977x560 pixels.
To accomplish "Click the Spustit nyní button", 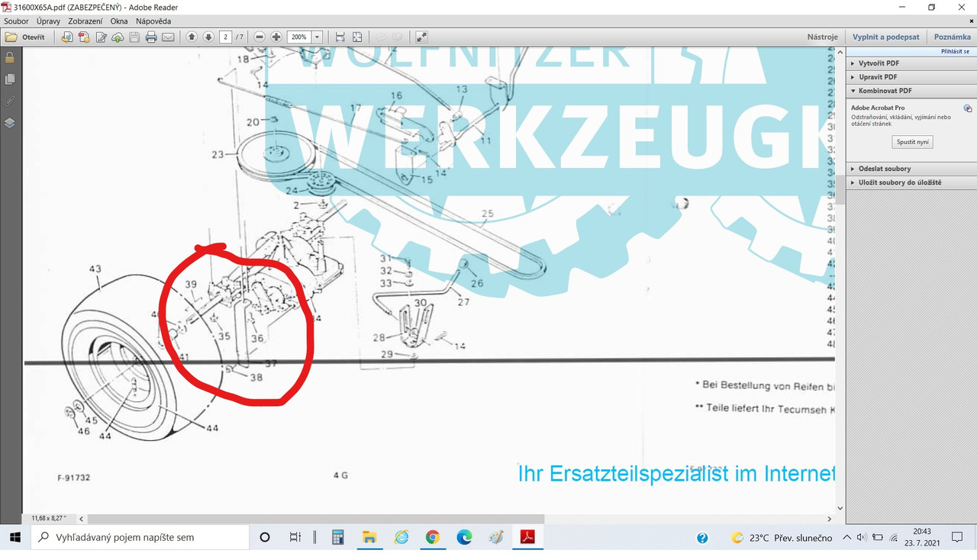I will click(912, 143).
